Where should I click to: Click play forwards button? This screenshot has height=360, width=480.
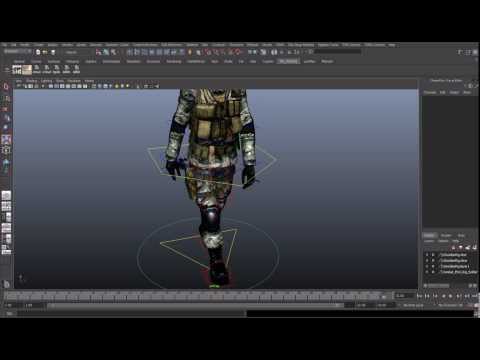[x=451, y=296]
